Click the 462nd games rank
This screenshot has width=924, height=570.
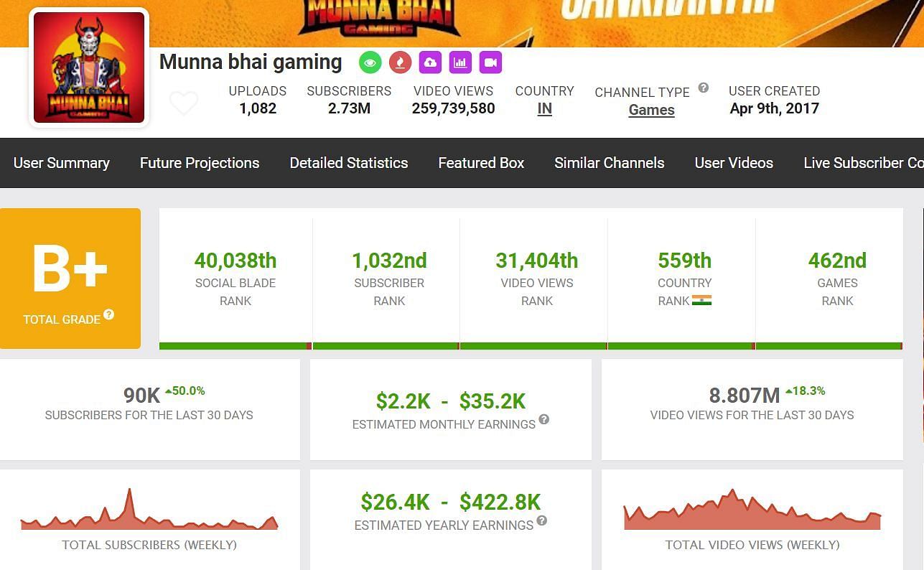tap(837, 261)
